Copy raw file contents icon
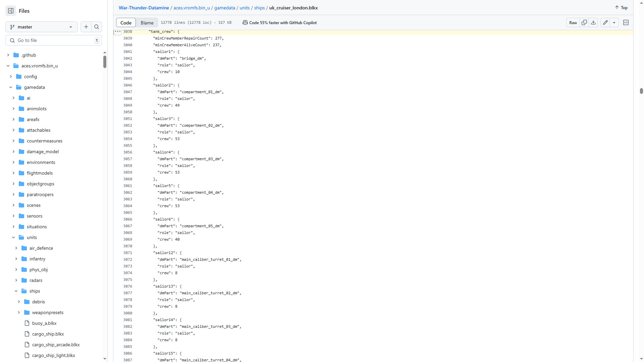The image size is (644, 362). pyautogui.click(x=584, y=22)
